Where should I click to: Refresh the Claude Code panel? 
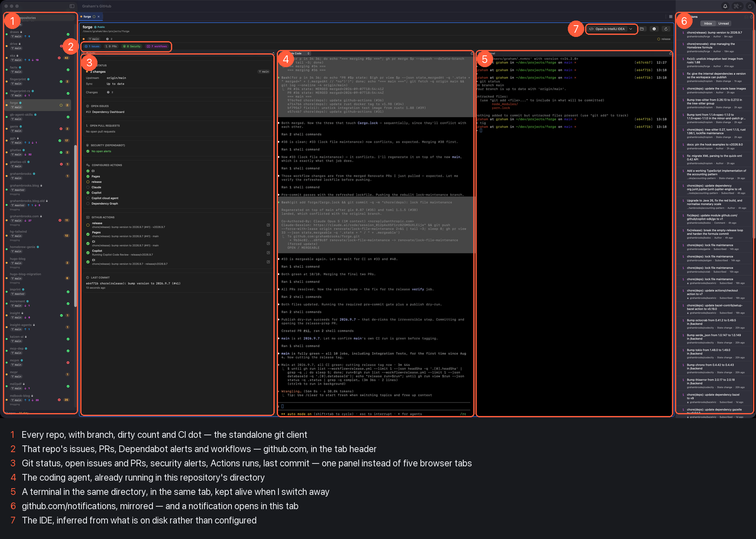click(x=472, y=54)
